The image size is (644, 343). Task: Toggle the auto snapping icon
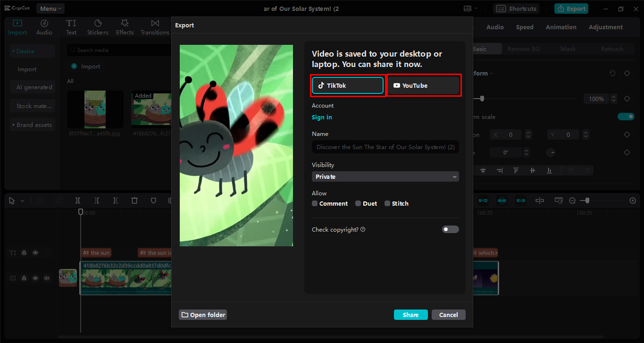point(502,200)
